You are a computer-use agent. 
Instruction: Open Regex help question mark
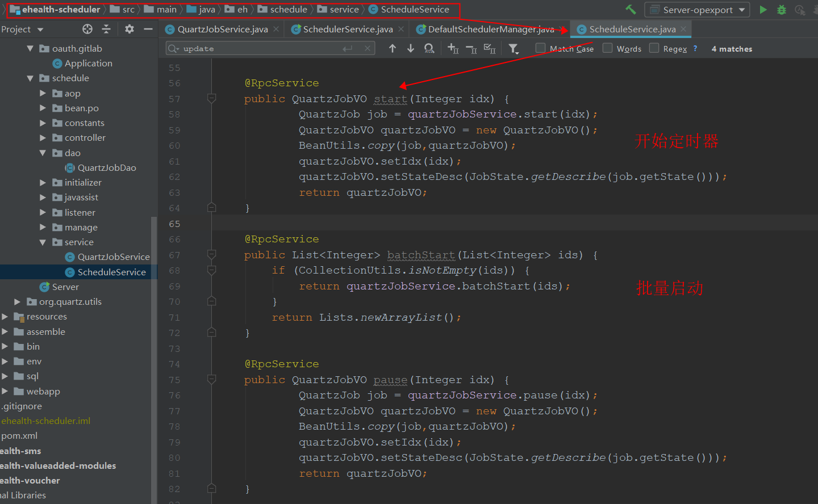695,49
